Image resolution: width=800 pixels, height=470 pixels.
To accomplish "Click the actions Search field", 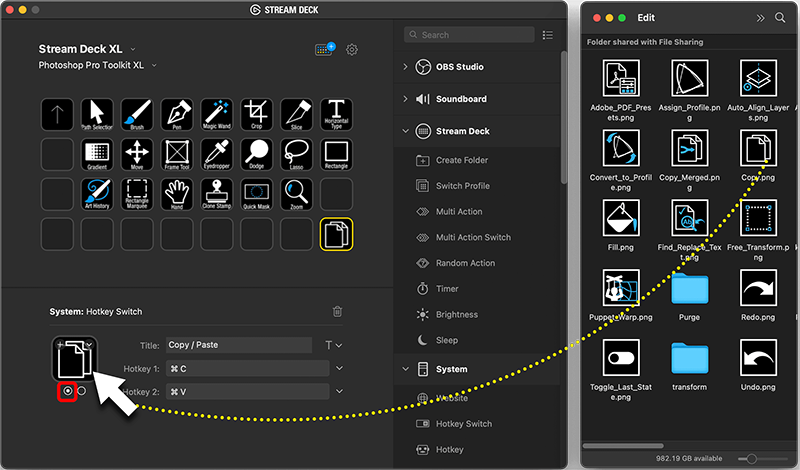I will coord(469,35).
